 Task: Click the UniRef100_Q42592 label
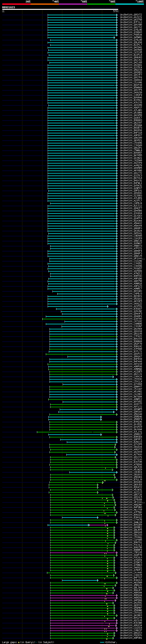(x=131, y=603)
